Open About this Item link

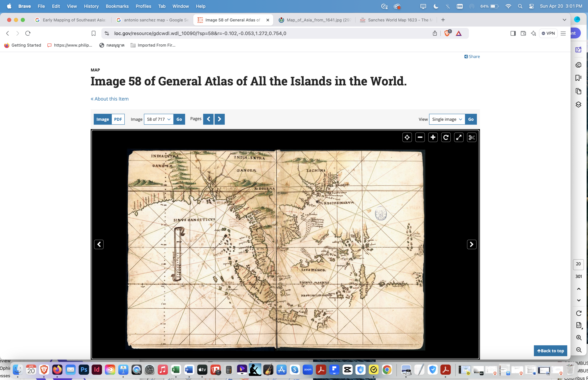[110, 99]
